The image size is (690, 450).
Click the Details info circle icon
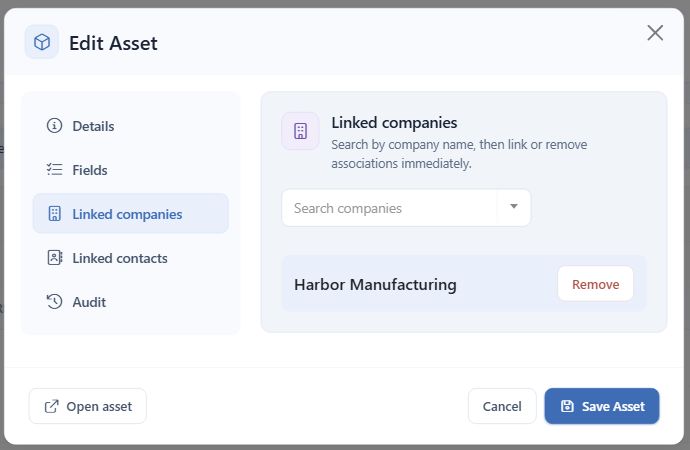tap(55, 126)
